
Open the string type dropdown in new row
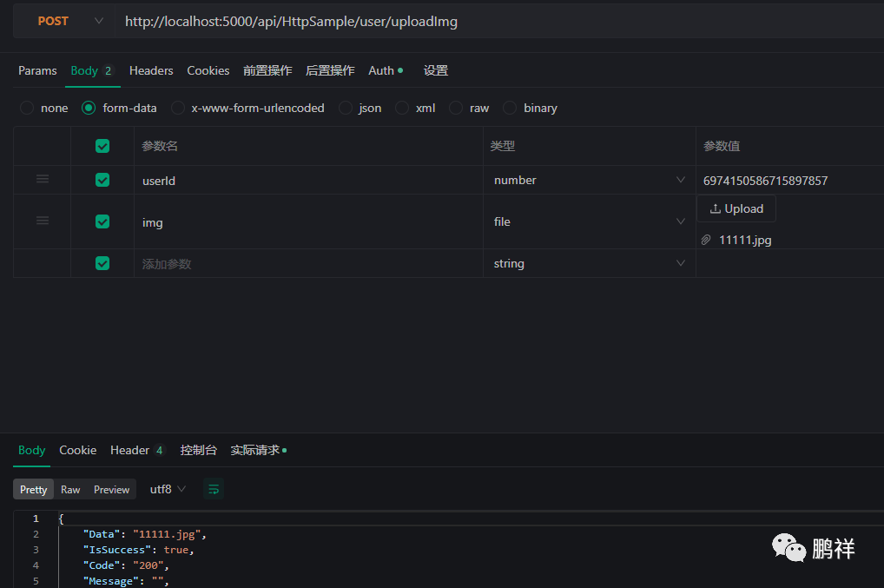[x=589, y=263]
